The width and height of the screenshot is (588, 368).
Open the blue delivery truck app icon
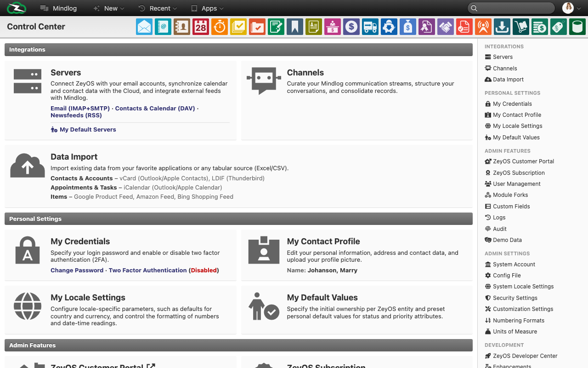(x=370, y=27)
